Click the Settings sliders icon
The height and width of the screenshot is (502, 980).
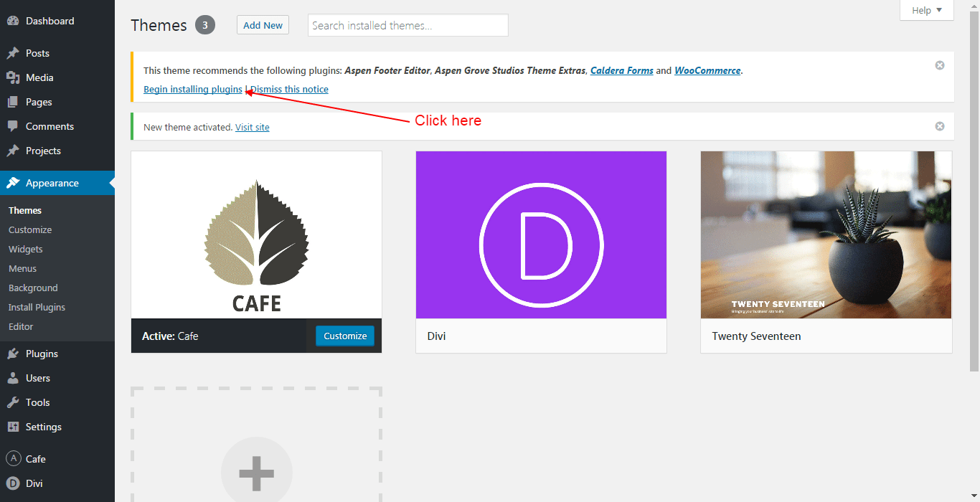coord(13,427)
